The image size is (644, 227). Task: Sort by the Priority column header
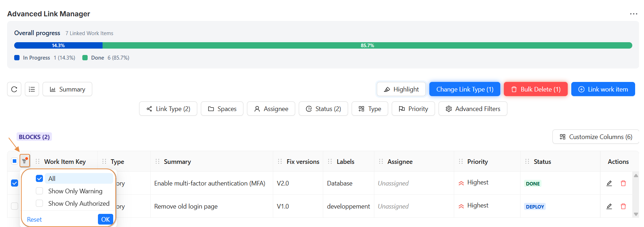[477, 162]
